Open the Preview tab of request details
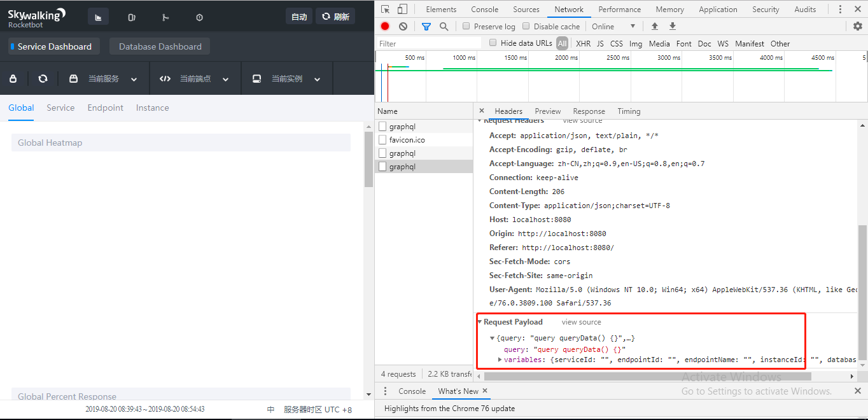 click(548, 111)
